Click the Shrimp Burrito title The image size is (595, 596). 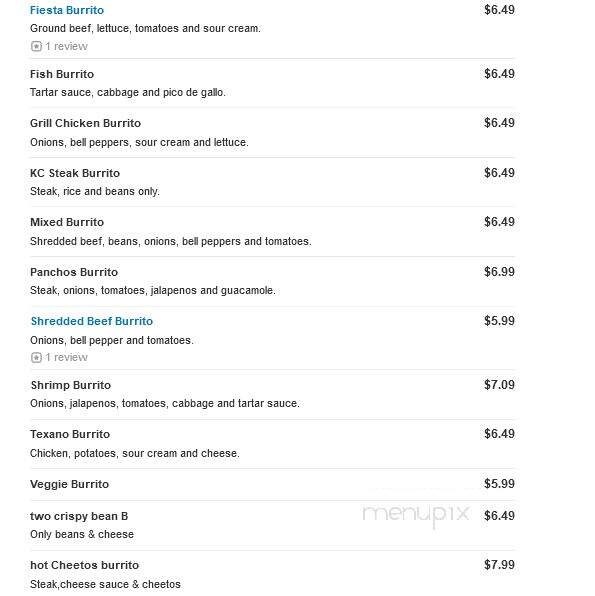pyautogui.click(x=71, y=385)
